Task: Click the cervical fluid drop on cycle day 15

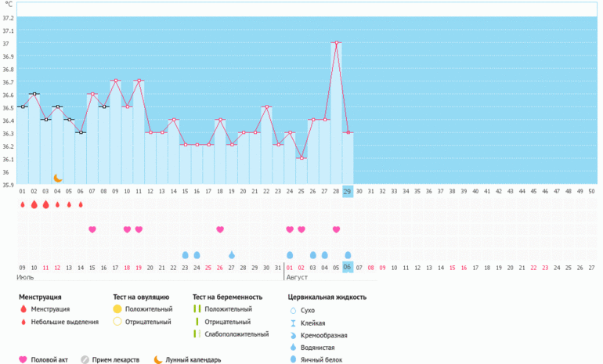Action: pos(186,255)
